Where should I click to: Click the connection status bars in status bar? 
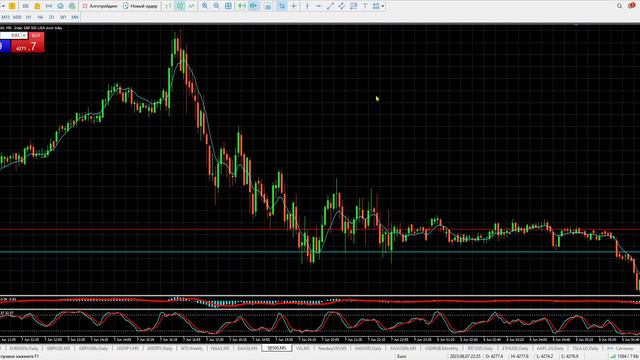(x=613, y=356)
